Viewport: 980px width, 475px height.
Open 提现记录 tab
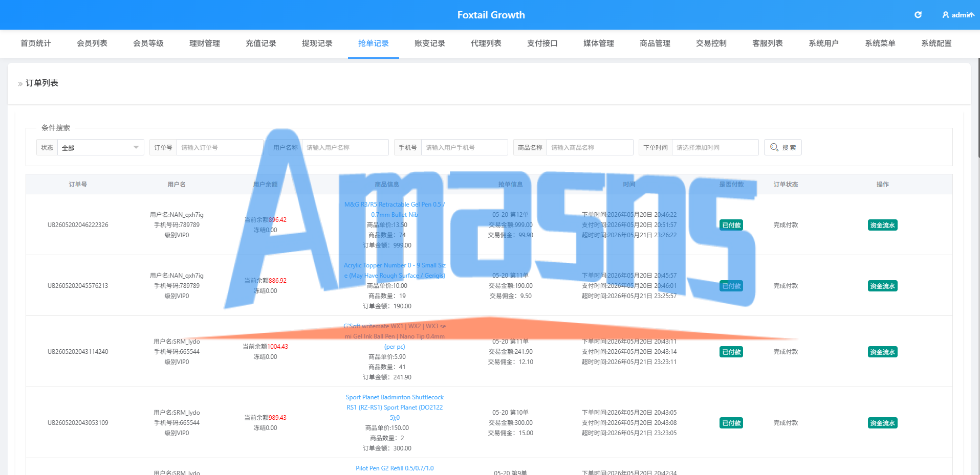317,43
